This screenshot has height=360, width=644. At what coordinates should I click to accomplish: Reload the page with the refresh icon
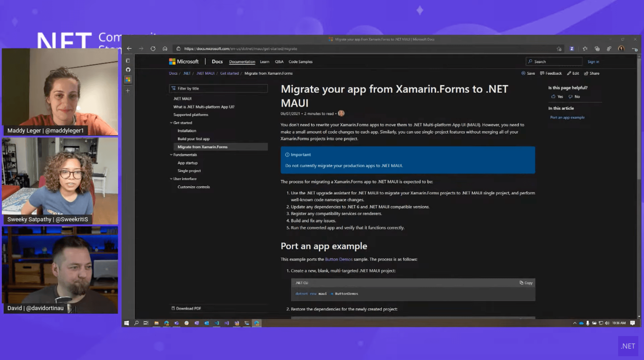point(153,49)
